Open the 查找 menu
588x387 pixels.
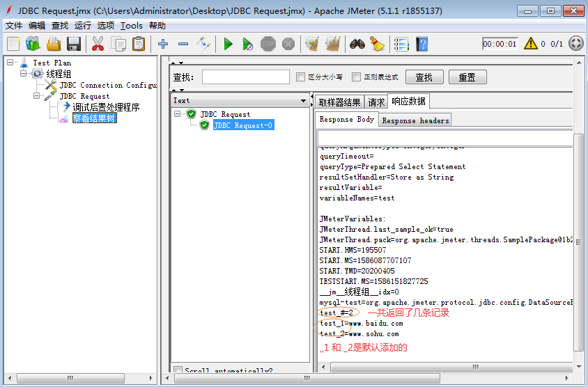click(x=60, y=26)
